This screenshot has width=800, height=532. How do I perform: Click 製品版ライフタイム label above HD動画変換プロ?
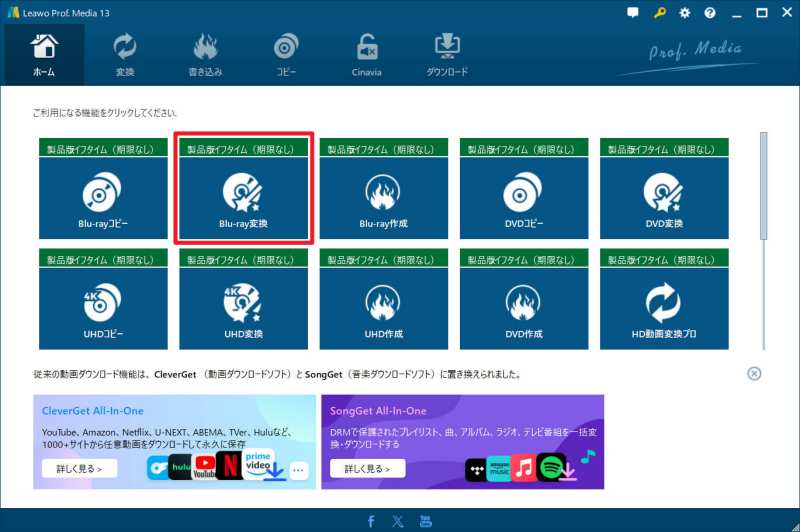click(664, 259)
